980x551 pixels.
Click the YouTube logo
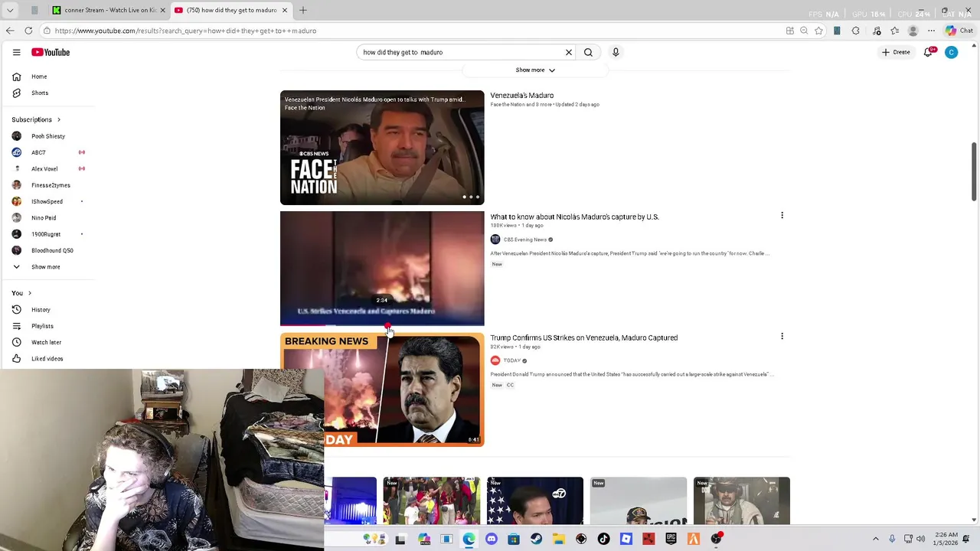[51, 52]
